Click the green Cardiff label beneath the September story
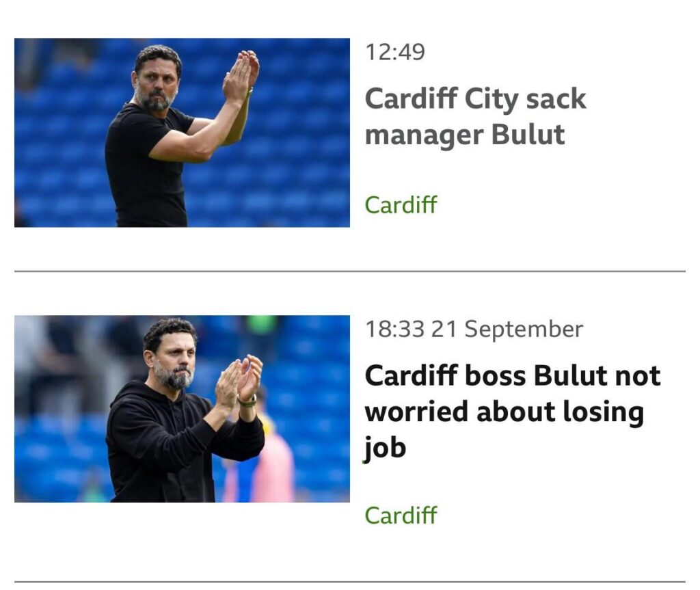This screenshot has width=700, height=590. tap(400, 516)
